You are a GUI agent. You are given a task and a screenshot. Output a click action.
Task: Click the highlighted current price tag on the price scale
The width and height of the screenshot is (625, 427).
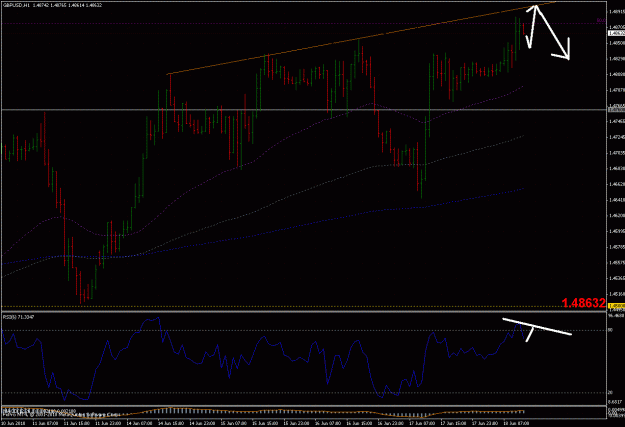click(617, 33)
